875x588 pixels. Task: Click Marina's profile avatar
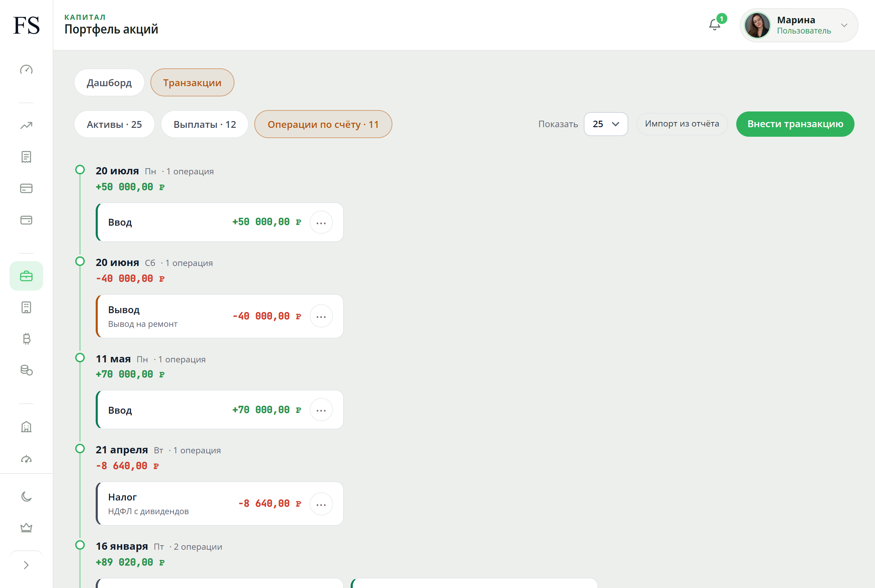pyautogui.click(x=757, y=25)
